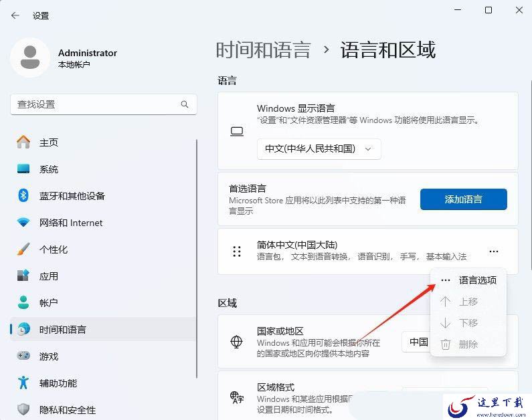Click the 辅助功能 accessibility figure icon
The image size is (532, 420).
click(x=23, y=383)
